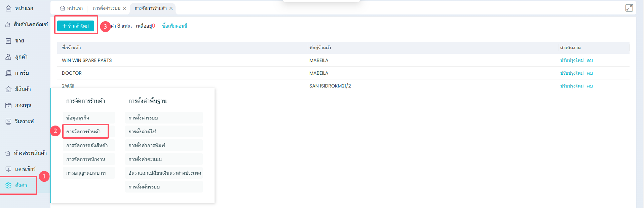Viewport: 644px width, 208px height.
Task: Open the แคชเชียร์ monitor icon
Action: 8,169
